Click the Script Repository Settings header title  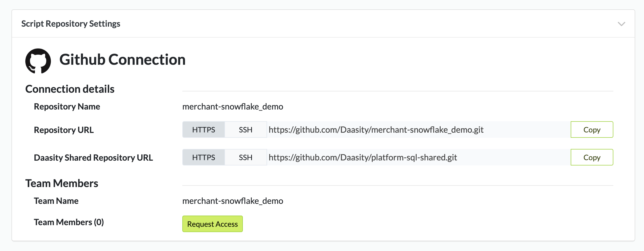coord(71,24)
